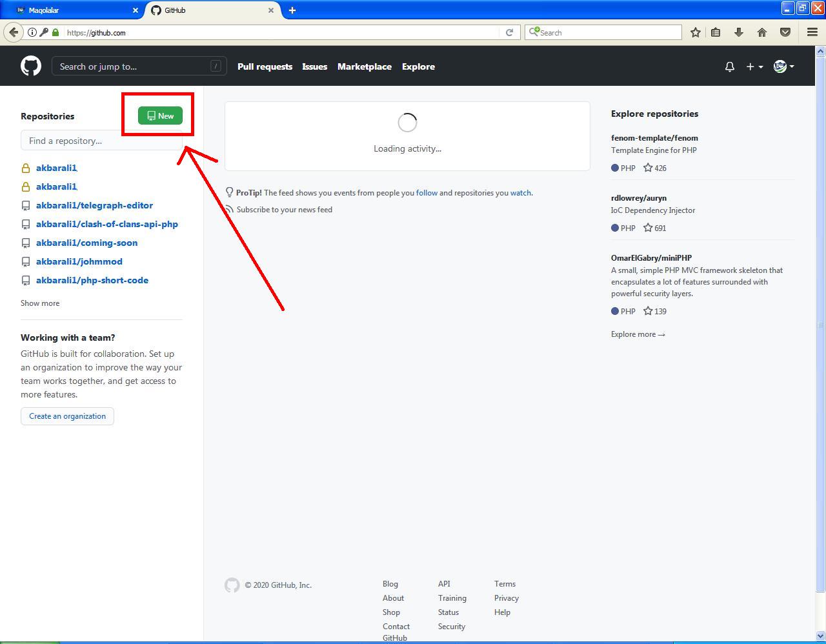The height and width of the screenshot is (644, 826).
Task: Go to browser home page
Action: click(762, 32)
